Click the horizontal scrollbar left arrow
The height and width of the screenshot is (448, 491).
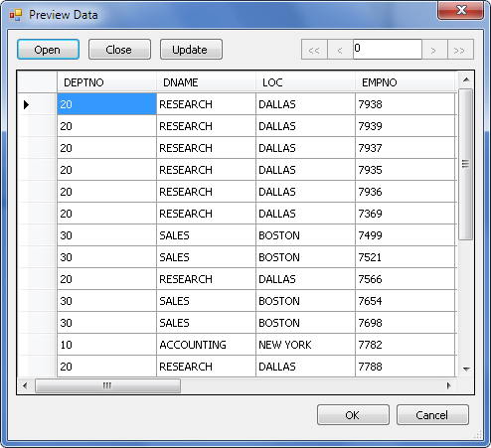25,385
